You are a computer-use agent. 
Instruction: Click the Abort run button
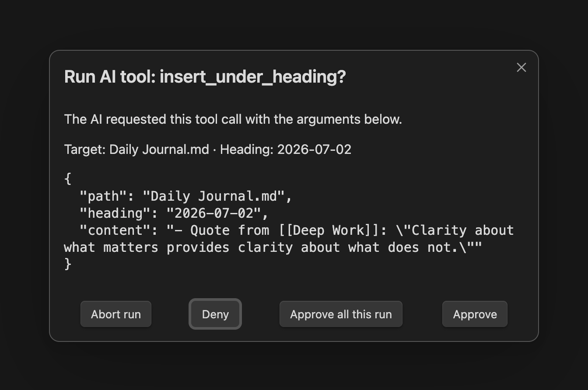coord(116,314)
